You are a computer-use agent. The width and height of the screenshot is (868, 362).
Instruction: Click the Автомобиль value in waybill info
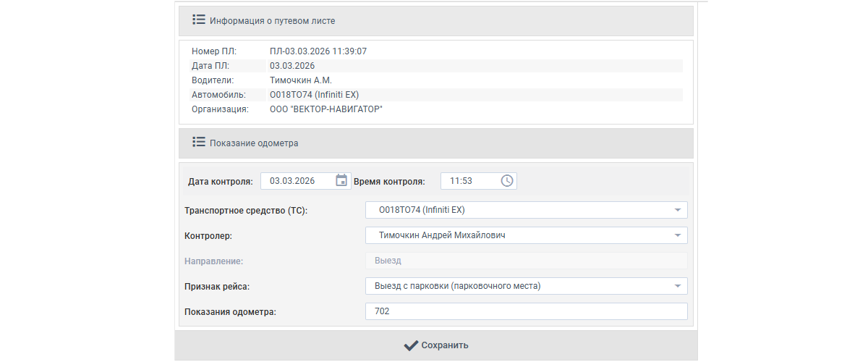pos(314,95)
